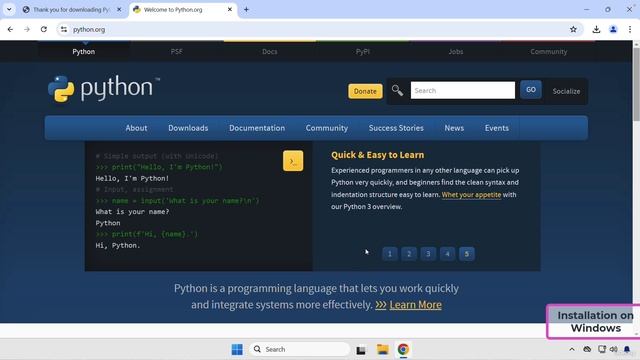Screen dimensions: 640x360
Task: Follow the 'Whet your appetite' link
Action: pyautogui.click(x=471, y=195)
